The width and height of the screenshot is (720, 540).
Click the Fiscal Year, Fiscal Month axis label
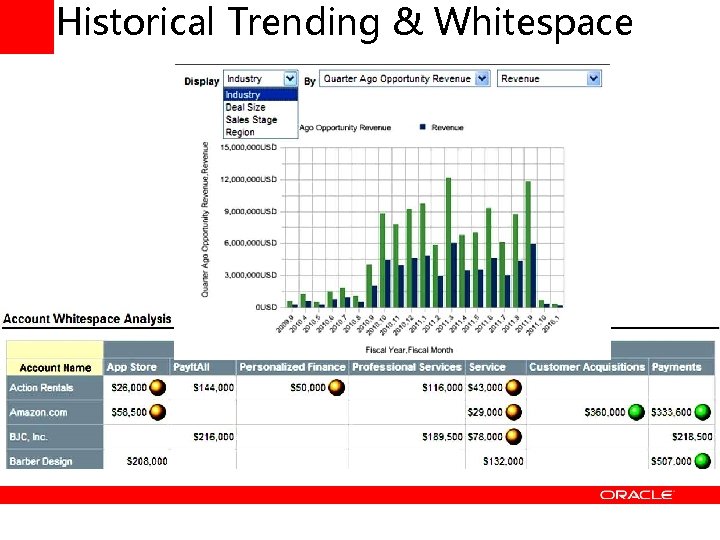click(x=409, y=350)
